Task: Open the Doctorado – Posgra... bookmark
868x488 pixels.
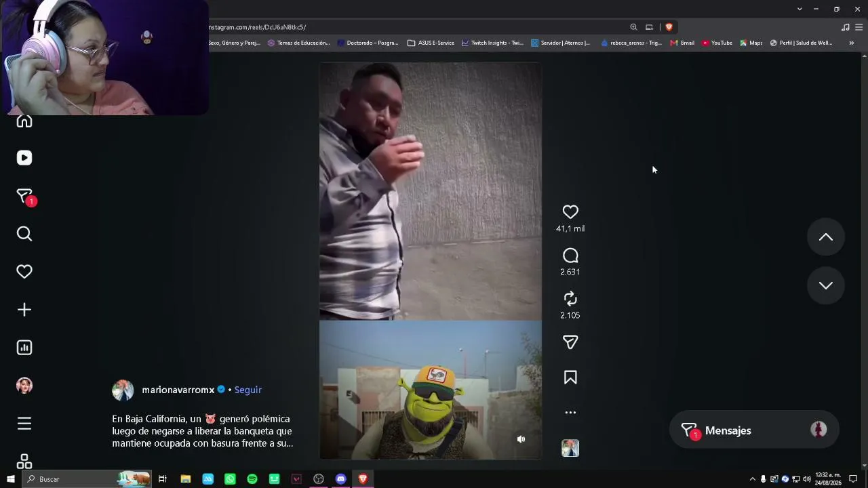Action: (x=368, y=43)
